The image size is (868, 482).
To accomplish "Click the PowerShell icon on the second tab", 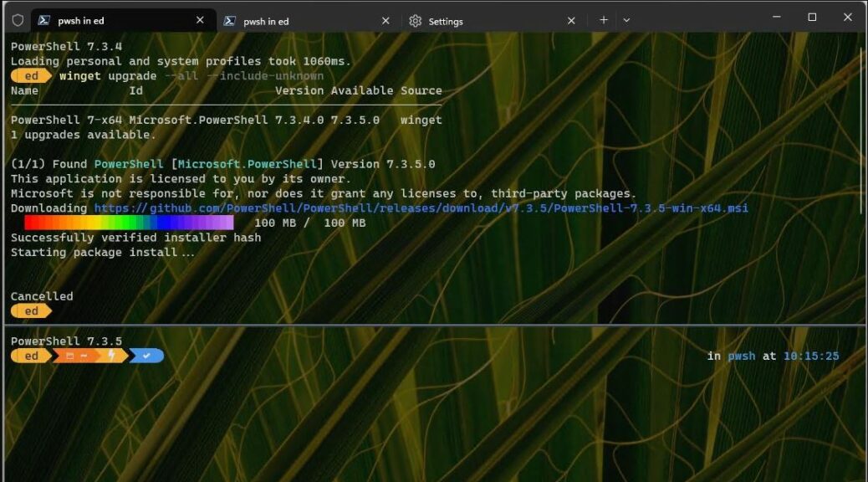I will 228,20.
